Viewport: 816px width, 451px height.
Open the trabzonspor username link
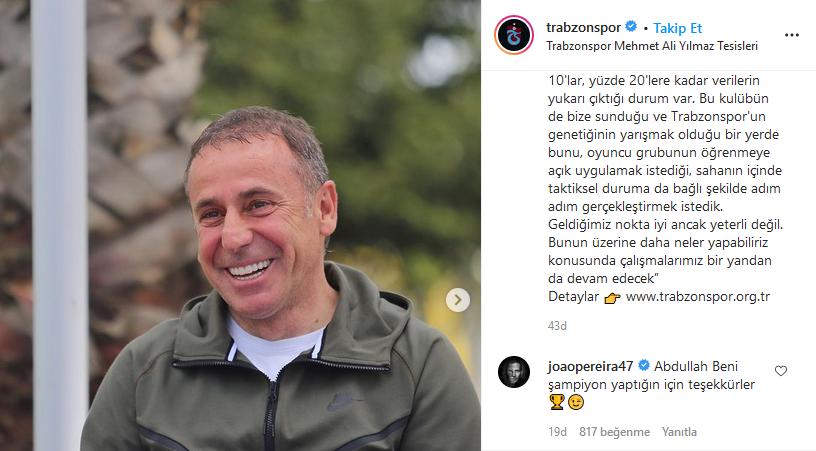(x=583, y=27)
